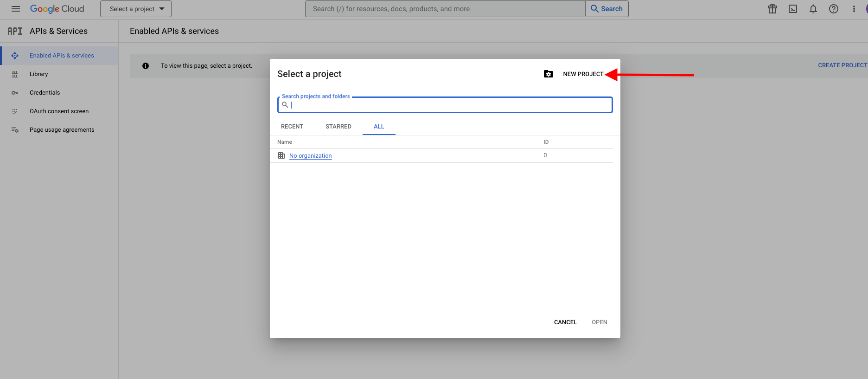Open the hamburger navigation menu
868x379 pixels.
point(16,9)
